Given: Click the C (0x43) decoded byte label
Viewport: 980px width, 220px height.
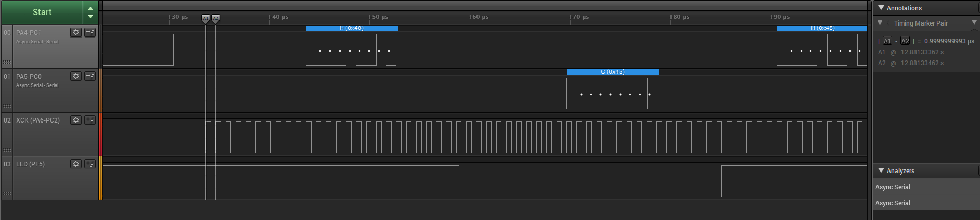Looking at the screenshot, I should pyautogui.click(x=612, y=72).
